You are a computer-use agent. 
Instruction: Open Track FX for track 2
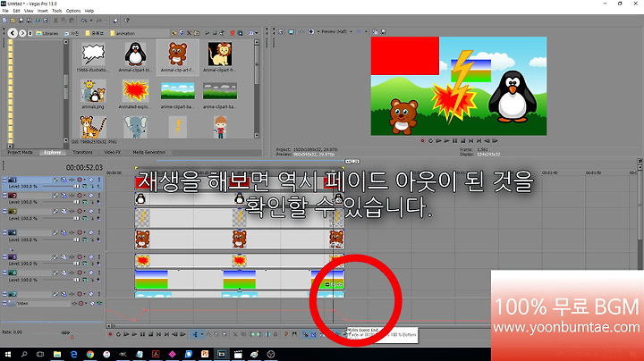(x=72, y=196)
